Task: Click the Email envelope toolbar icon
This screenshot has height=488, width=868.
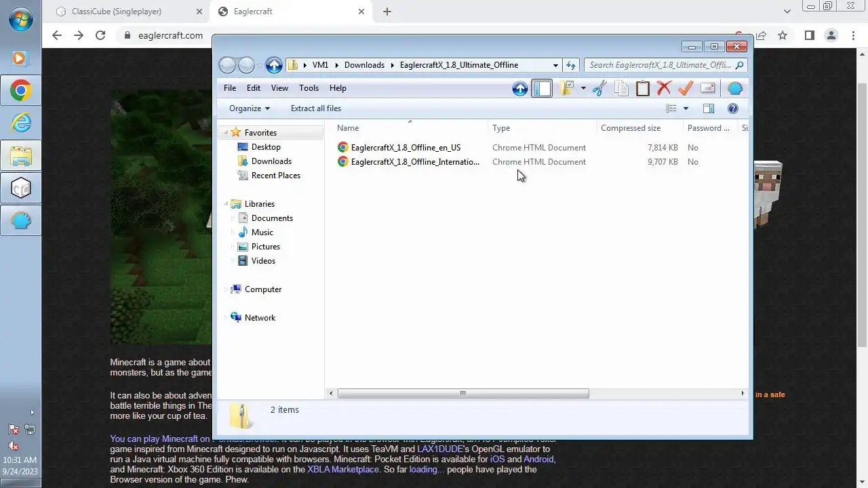Action: pos(707,88)
